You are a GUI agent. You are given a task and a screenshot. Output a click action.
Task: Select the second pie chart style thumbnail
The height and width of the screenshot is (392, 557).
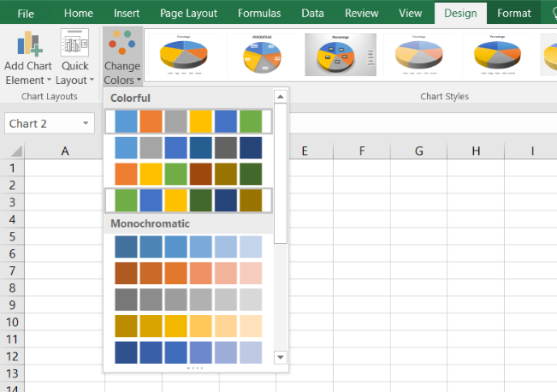point(261,56)
